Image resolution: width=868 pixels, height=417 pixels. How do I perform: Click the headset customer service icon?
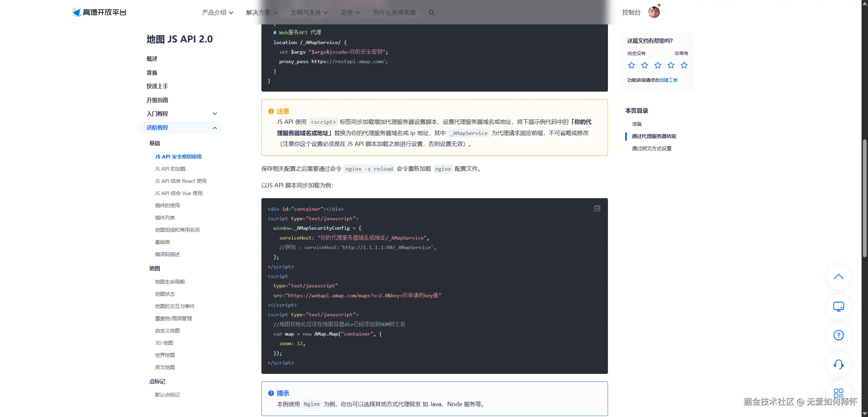click(x=839, y=364)
